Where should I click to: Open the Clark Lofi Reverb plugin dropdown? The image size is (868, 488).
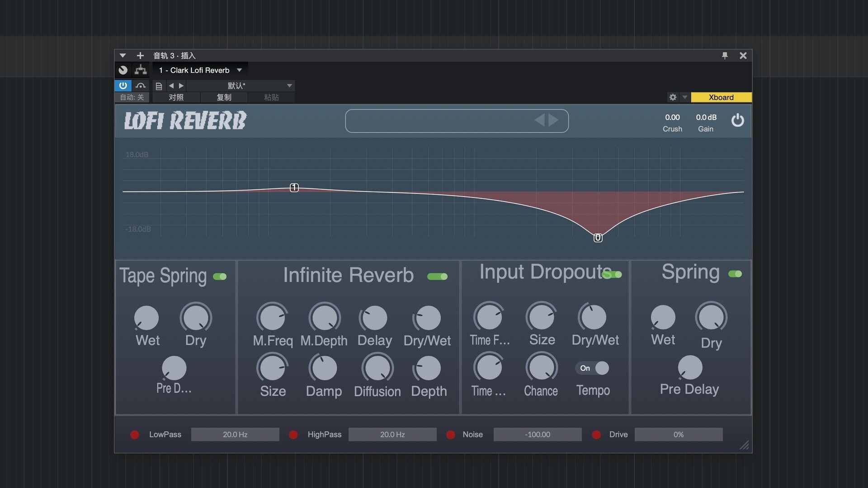point(200,70)
